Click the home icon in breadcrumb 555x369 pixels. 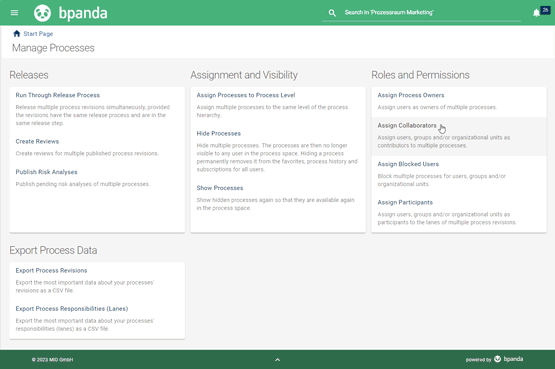[x=17, y=34]
